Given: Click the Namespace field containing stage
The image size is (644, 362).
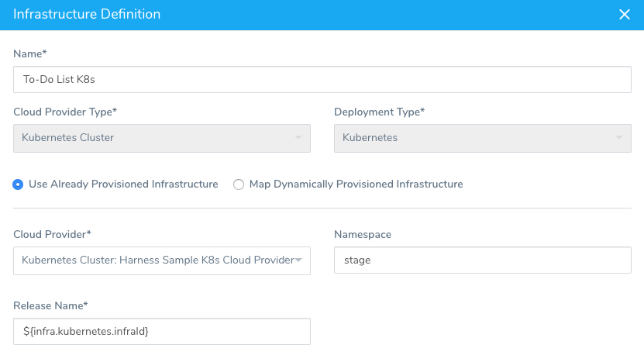Looking at the screenshot, I should point(483,260).
